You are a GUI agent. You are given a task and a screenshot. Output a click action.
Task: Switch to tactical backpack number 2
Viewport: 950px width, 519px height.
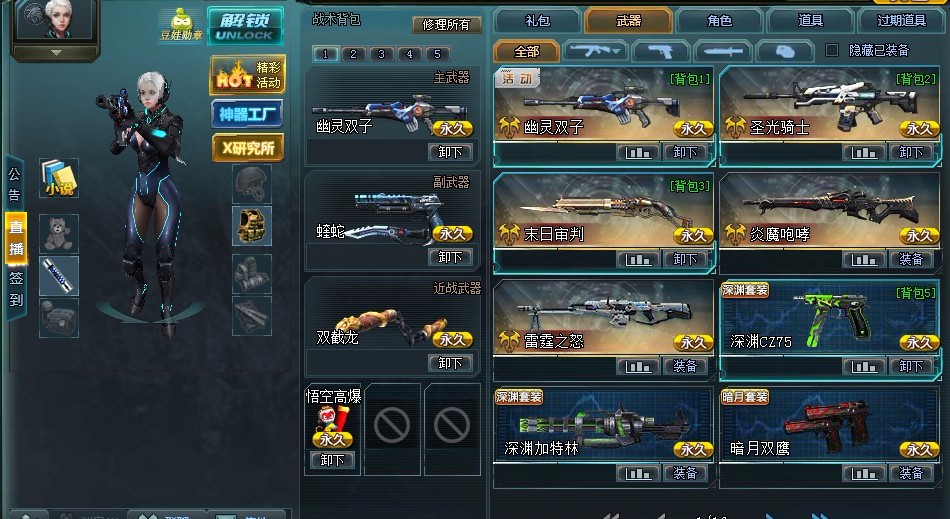click(x=353, y=54)
